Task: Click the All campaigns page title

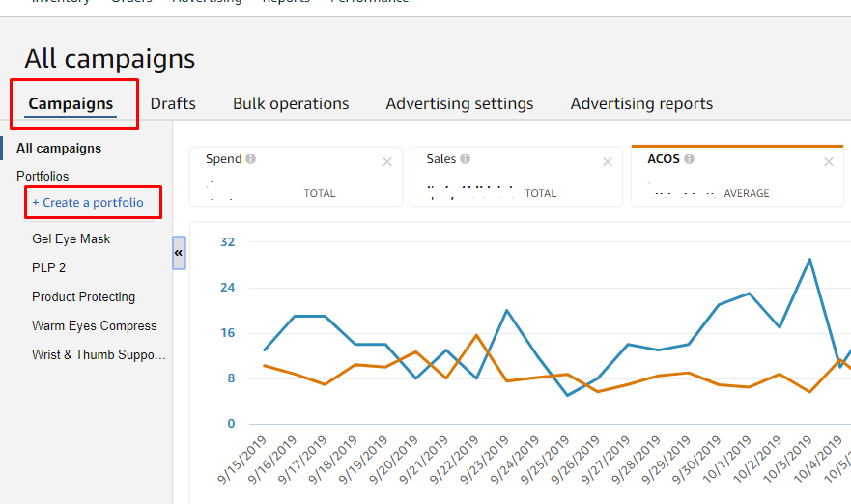Action: [109, 59]
